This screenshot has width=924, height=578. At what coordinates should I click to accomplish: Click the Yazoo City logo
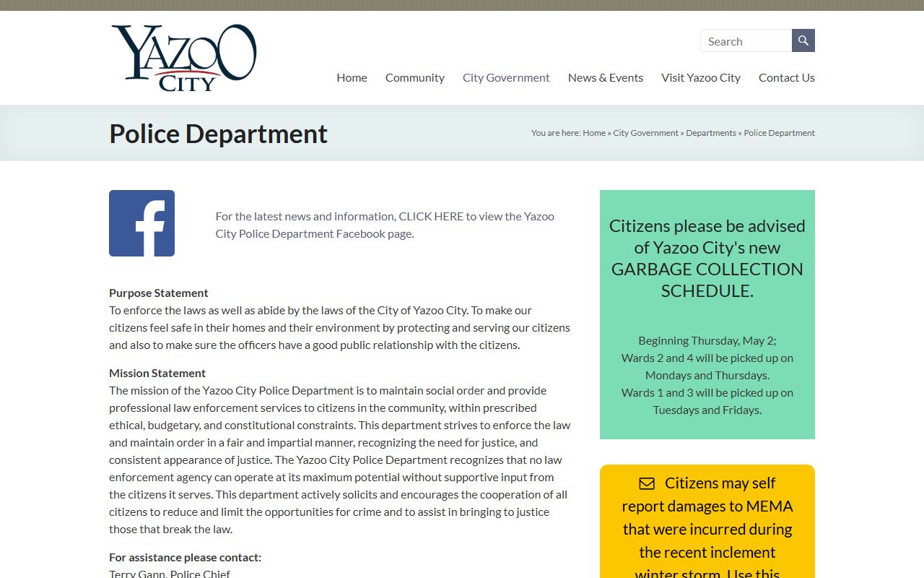pos(184,58)
